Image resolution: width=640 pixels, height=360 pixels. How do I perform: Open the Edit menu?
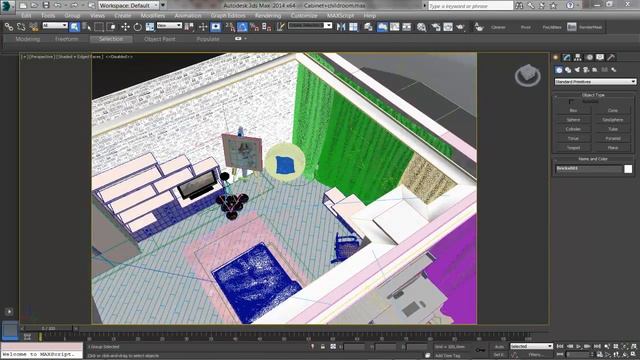click(x=27, y=16)
